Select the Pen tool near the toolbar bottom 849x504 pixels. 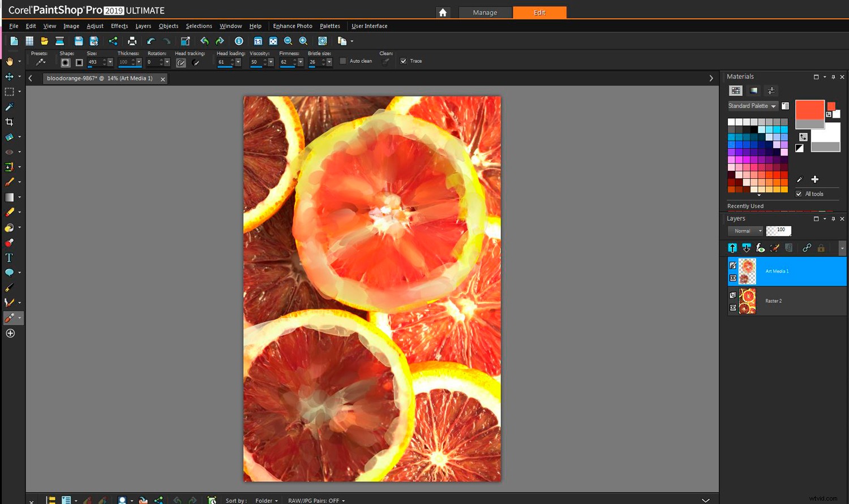coord(10,287)
